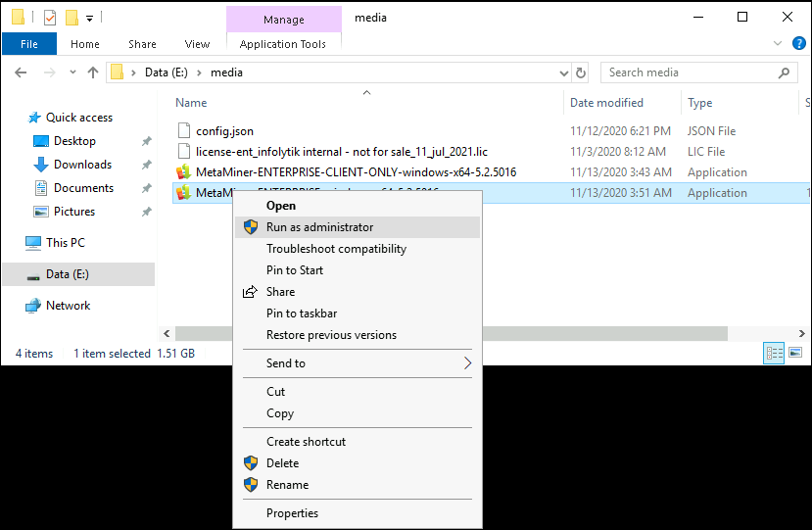The image size is (812, 530).
Task: Choose Rename in the context menu
Action: tap(358, 484)
